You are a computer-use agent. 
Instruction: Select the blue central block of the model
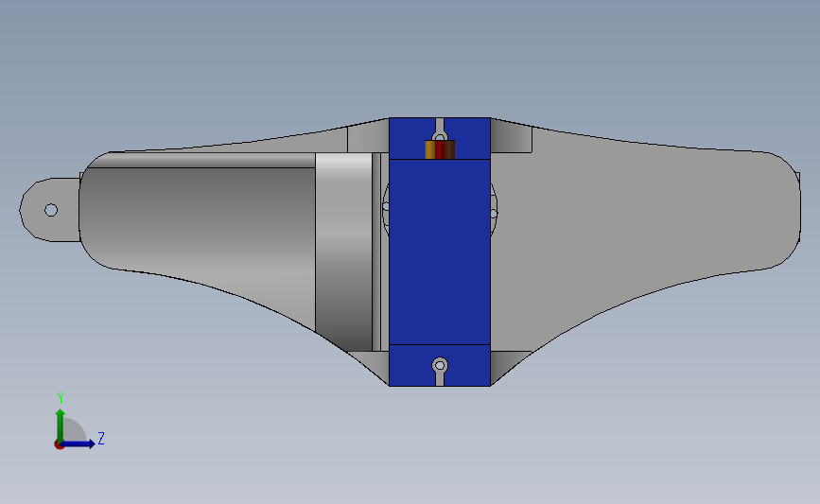[x=440, y=252]
